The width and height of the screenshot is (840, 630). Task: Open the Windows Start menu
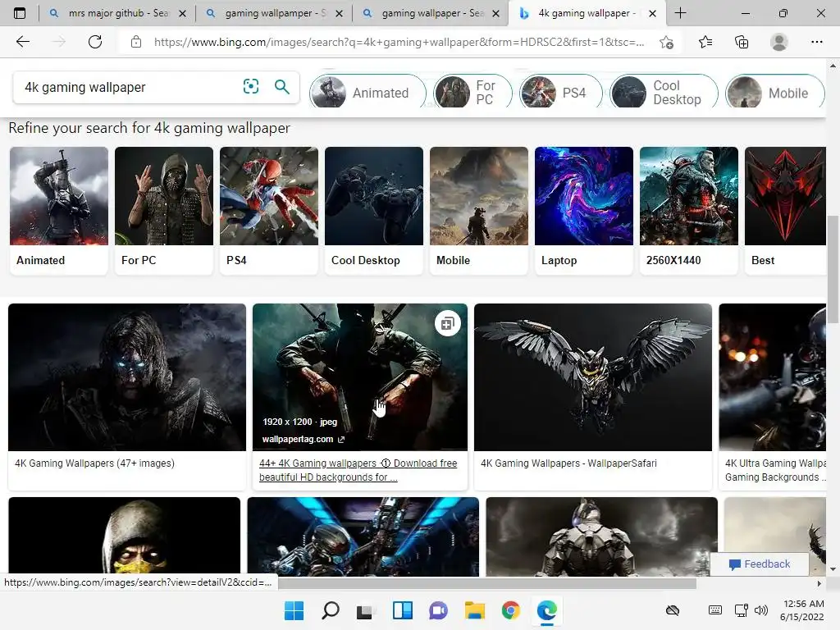click(294, 610)
